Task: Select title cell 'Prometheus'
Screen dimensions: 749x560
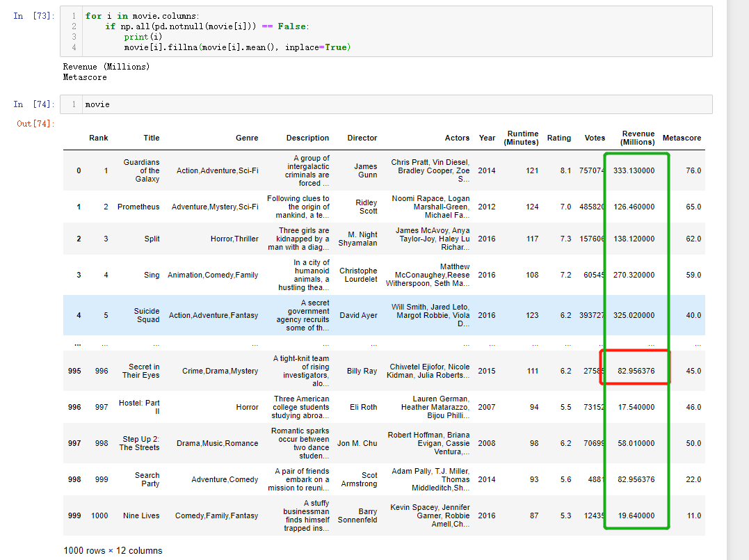Action: pos(138,207)
